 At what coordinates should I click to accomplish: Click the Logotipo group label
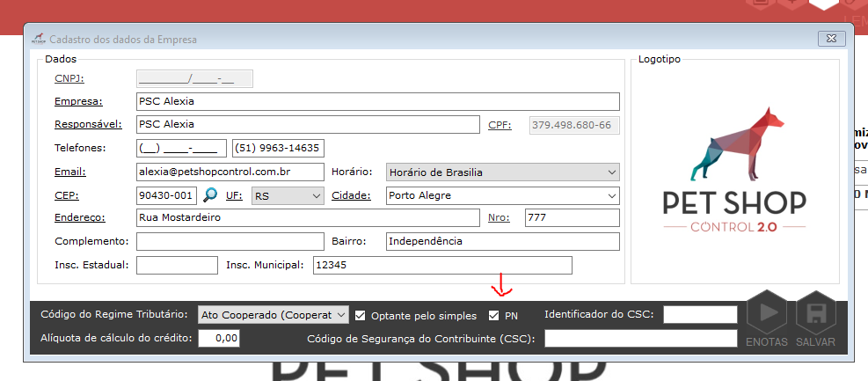pos(660,59)
